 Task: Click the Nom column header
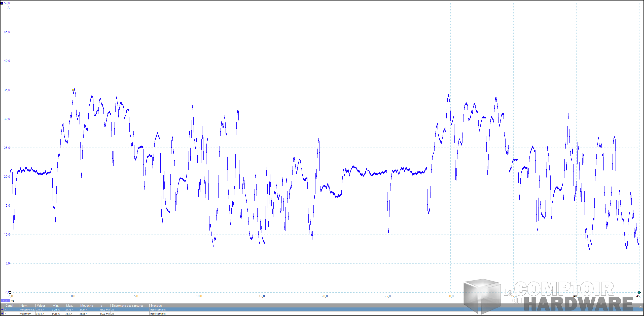click(24, 306)
